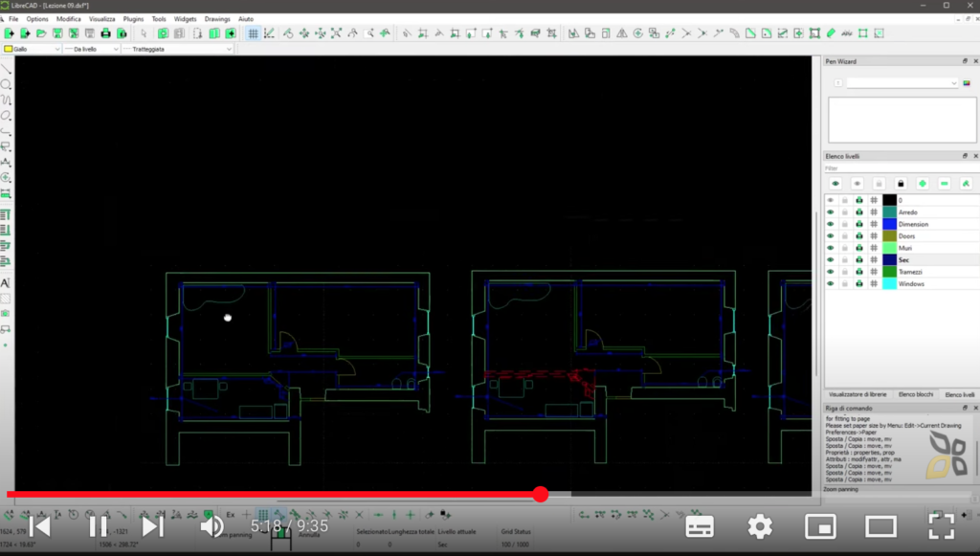Viewport: 980px width, 556px height.
Task: Select the Circle tool in left toolbar
Action: tap(6, 84)
